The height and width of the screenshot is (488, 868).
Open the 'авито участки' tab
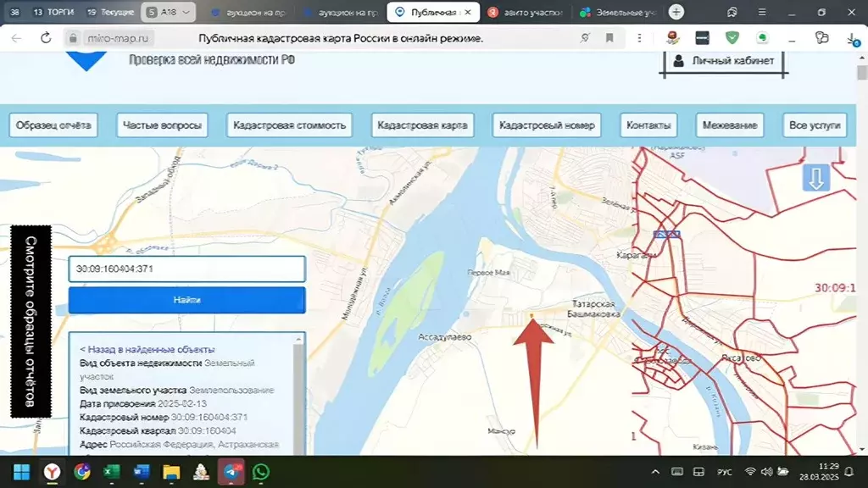526,12
